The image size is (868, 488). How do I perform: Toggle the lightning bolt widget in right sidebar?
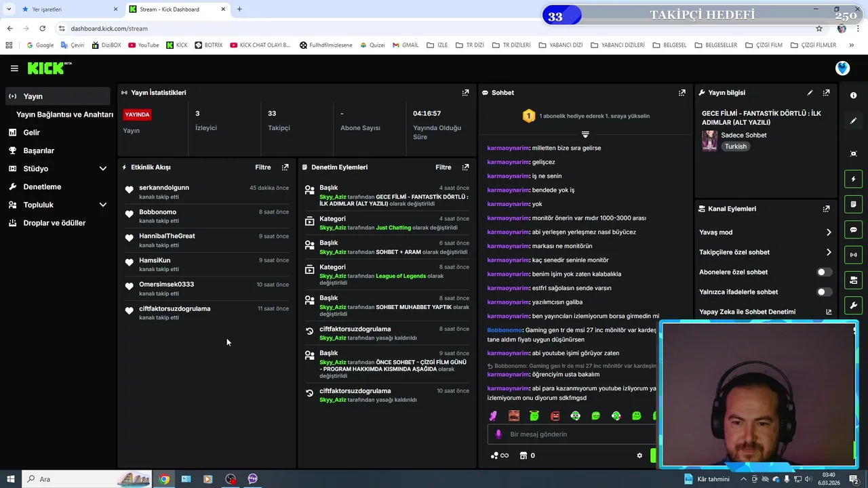point(853,179)
